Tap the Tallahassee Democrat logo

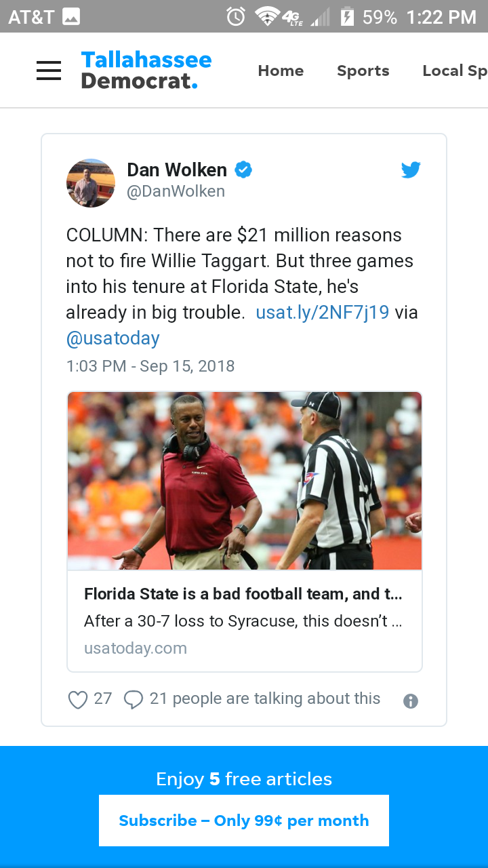[146, 71]
